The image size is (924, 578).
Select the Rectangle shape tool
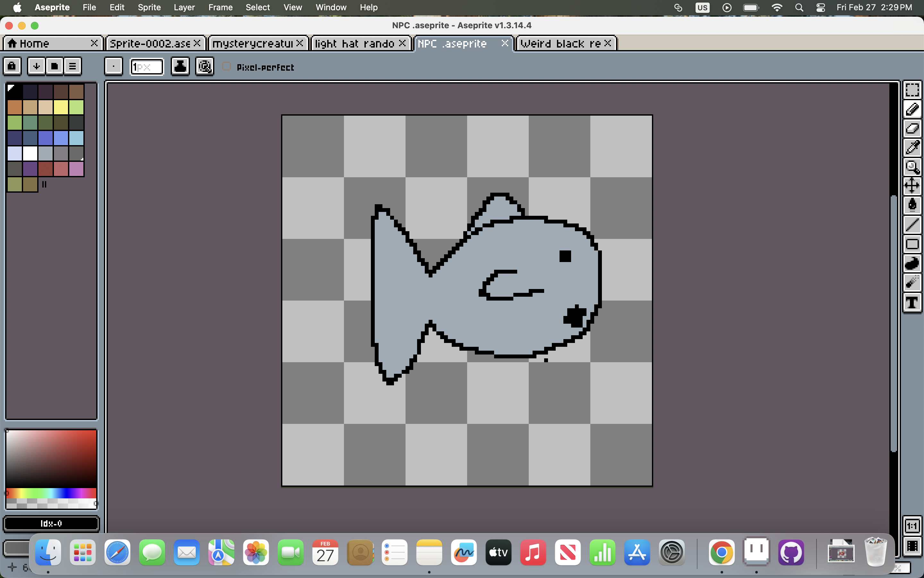click(912, 244)
